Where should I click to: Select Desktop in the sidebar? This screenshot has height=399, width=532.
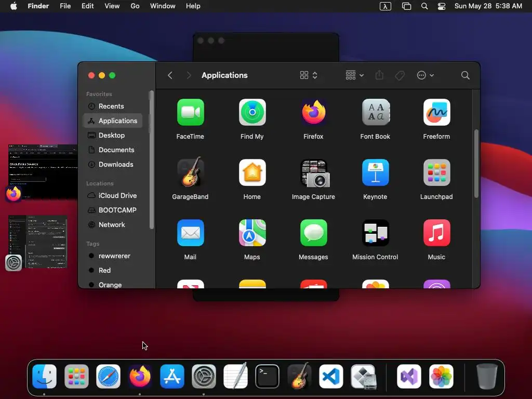[x=113, y=136]
